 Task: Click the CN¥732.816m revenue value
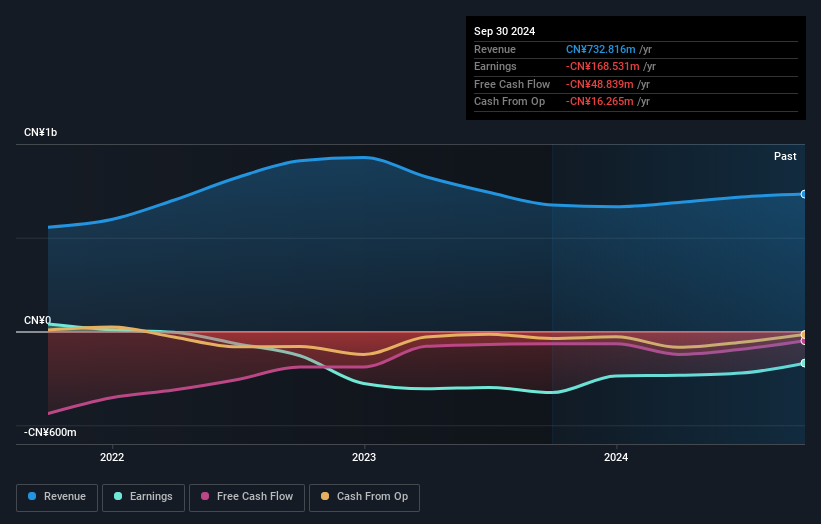click(x=601, y=49)
